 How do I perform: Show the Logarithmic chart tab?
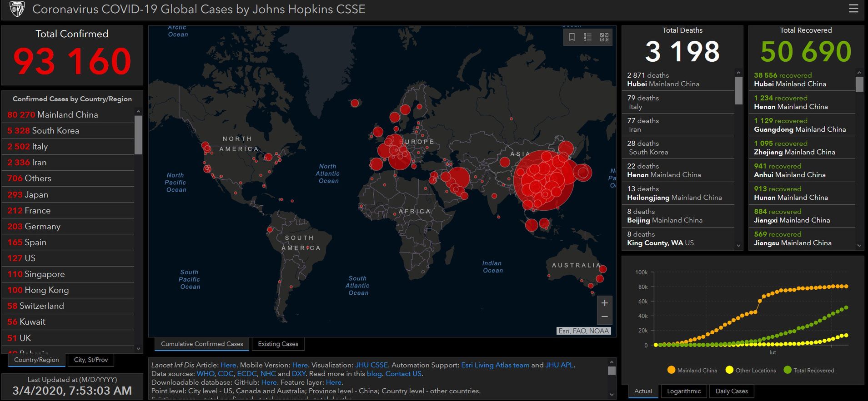pyautogui.click(x=684, y=391)
